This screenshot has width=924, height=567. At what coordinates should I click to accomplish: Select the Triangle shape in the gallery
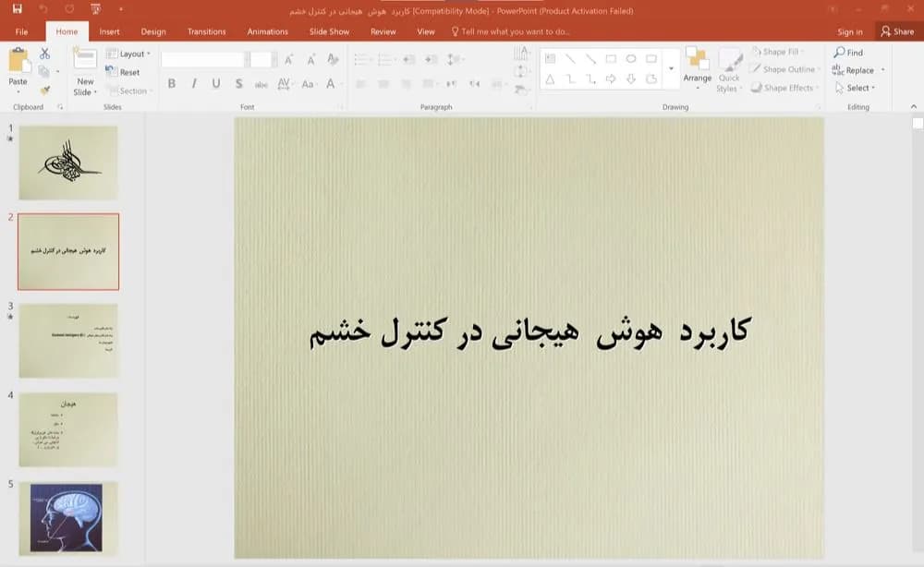click(550, 78)
